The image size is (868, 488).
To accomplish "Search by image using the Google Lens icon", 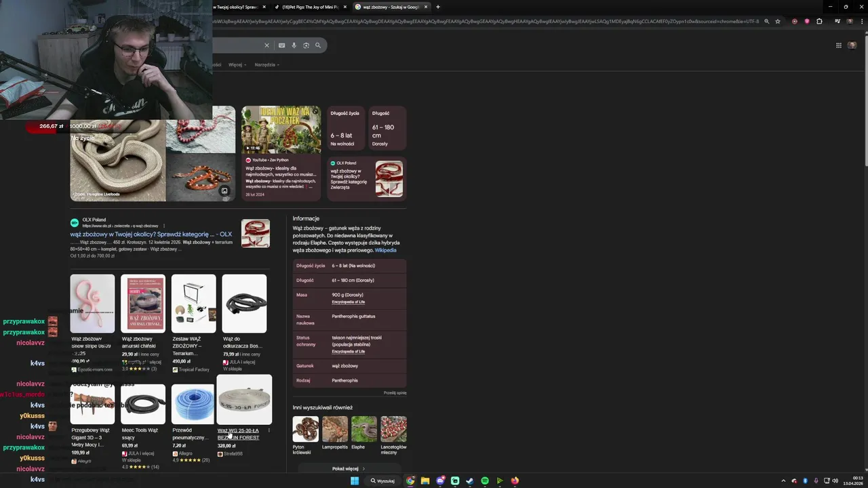I will pos(306,45).
